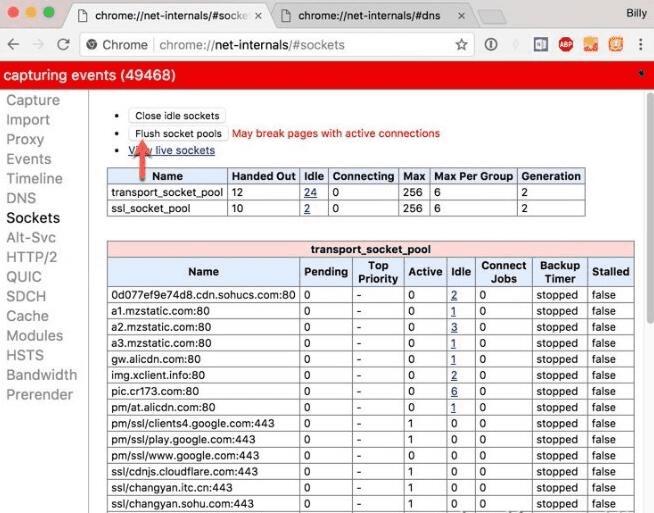
Task: Click the reader panel extension icon
Action: (541, 44)
